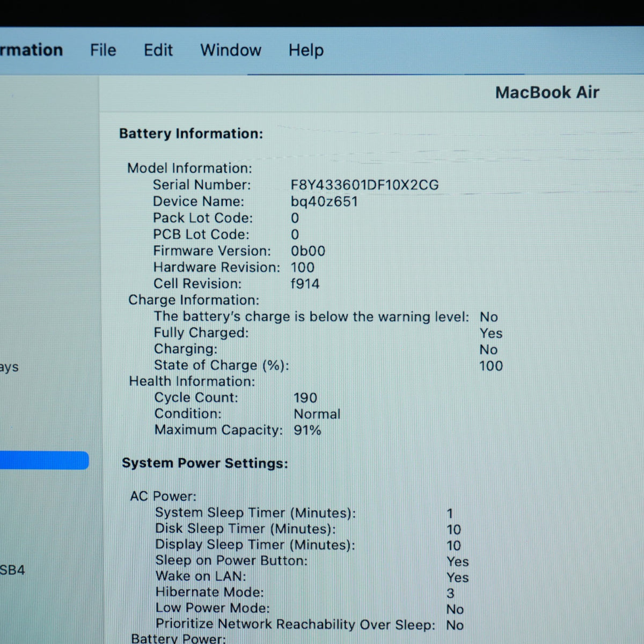Click the Display Sleep Timer value 10
The width and height of the screenshot is (644, 644).
click(x=454, y=546)
